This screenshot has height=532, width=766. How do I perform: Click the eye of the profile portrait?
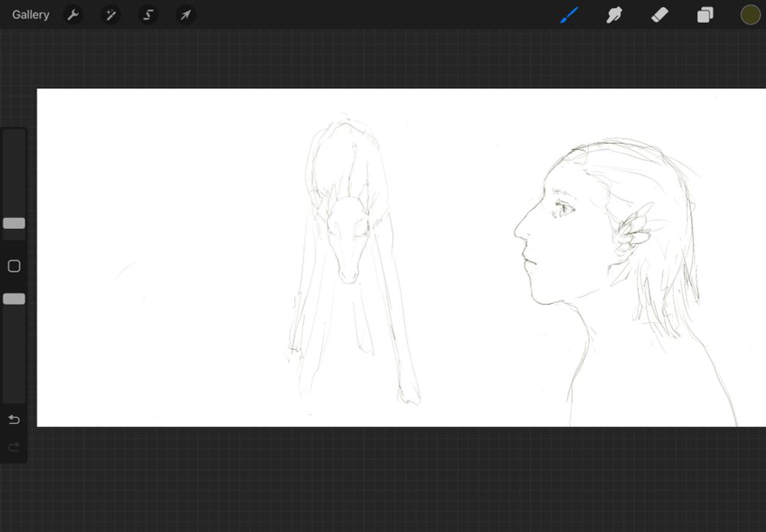[x=564, y=208]
